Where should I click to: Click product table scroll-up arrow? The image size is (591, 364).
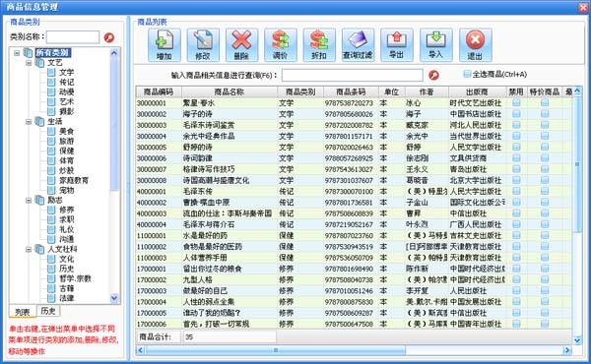click(576, 91)
